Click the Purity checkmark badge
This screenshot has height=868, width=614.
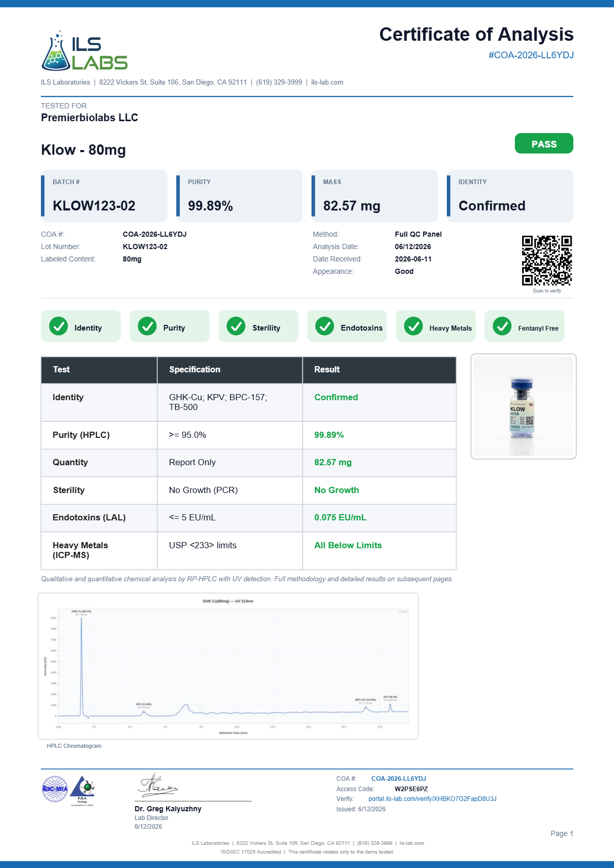coord(170,326)
